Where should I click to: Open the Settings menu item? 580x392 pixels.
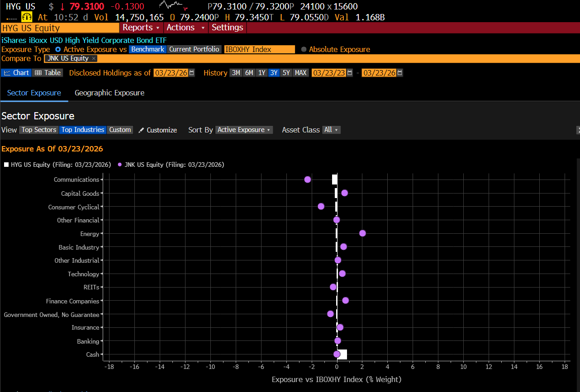tap(227, 28)
